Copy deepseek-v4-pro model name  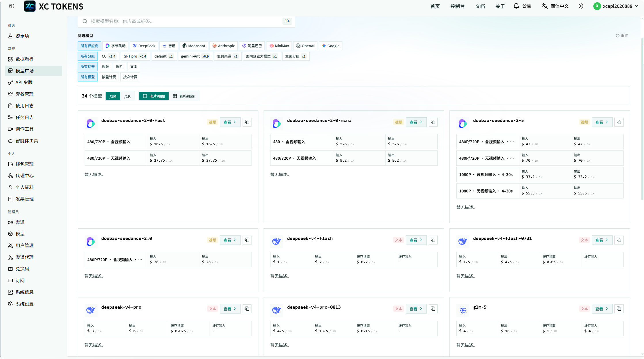247,309
